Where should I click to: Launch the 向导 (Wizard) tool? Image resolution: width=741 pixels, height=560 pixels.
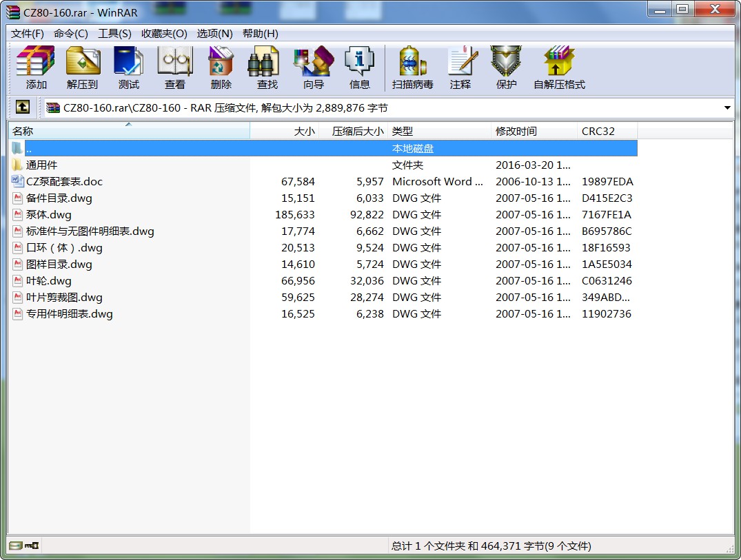[x=313, y=68]
